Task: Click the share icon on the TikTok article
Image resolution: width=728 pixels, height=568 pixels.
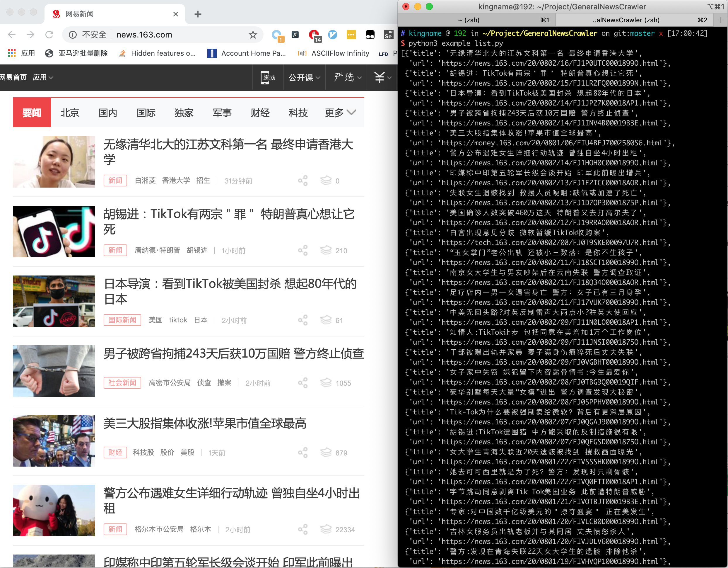Action: point(303,251)
